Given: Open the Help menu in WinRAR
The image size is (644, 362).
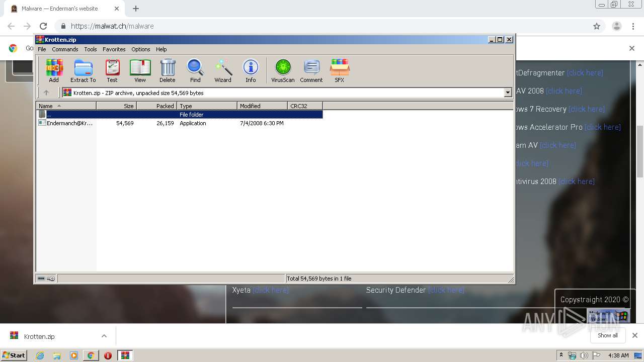Looking at the screenshot, I should pyautogui.click(x=161, y=49).
